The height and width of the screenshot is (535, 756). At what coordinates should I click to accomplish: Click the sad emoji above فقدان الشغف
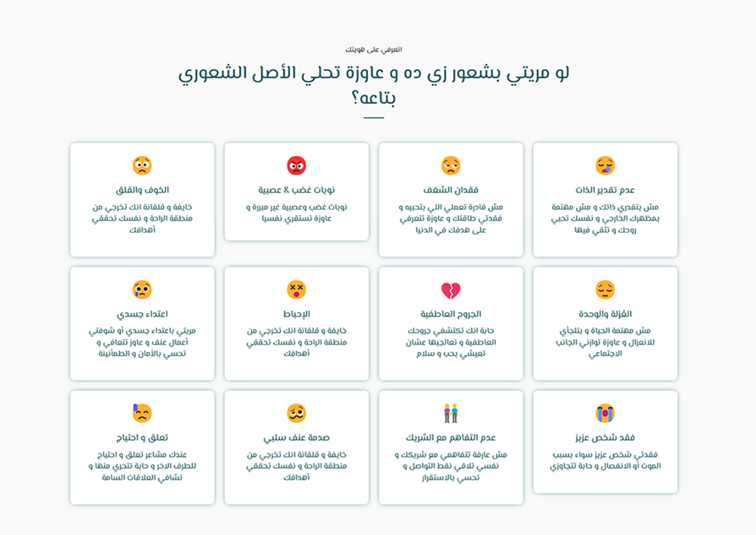coord(451,166)
